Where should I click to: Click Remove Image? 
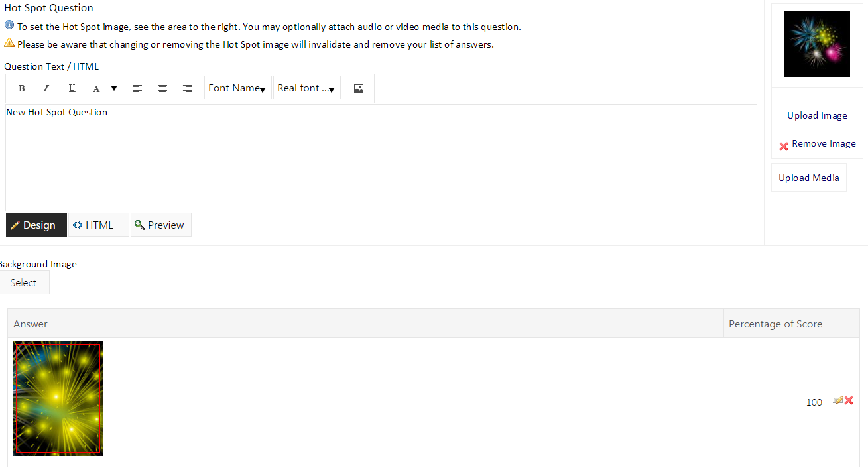click(x=817, y=144)
